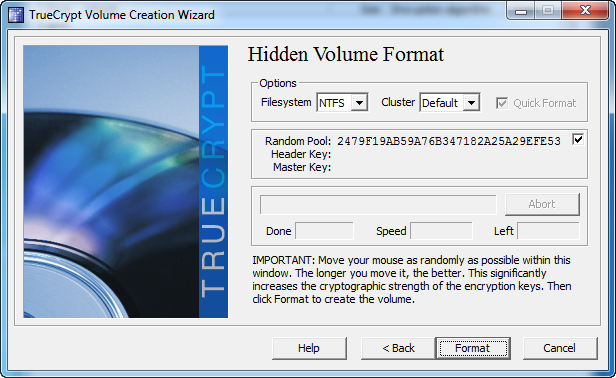The height and width of the screenshot is (378, 616).
Task: Select the Cluster Default combo box
Action: (450, 103)
